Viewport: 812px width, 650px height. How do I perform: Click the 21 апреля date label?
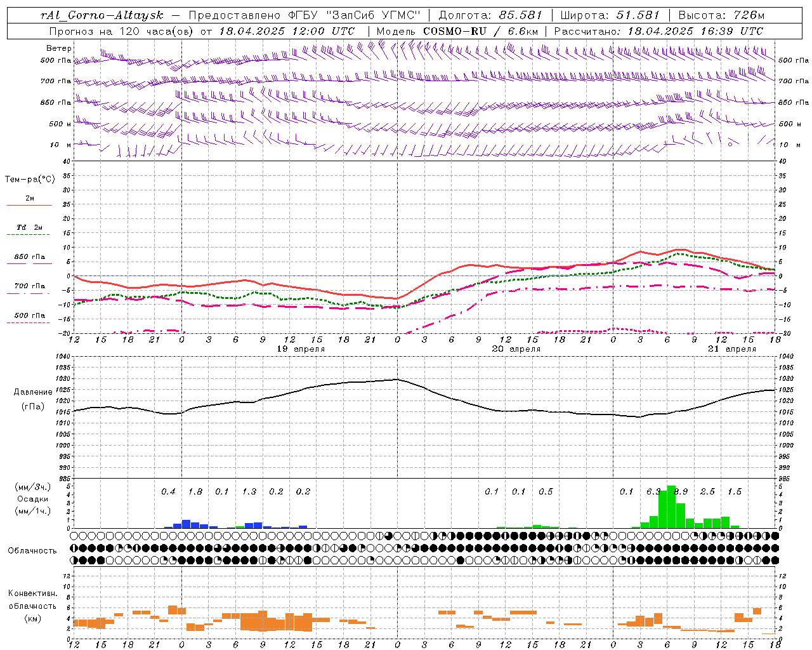point(732,349)
